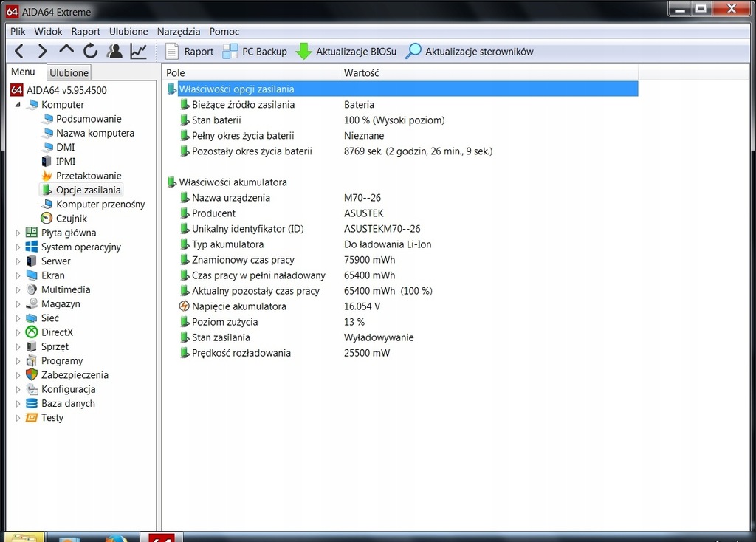
Task: Click the Zabezpieczenia shield icon
Action: pos(31,374)
